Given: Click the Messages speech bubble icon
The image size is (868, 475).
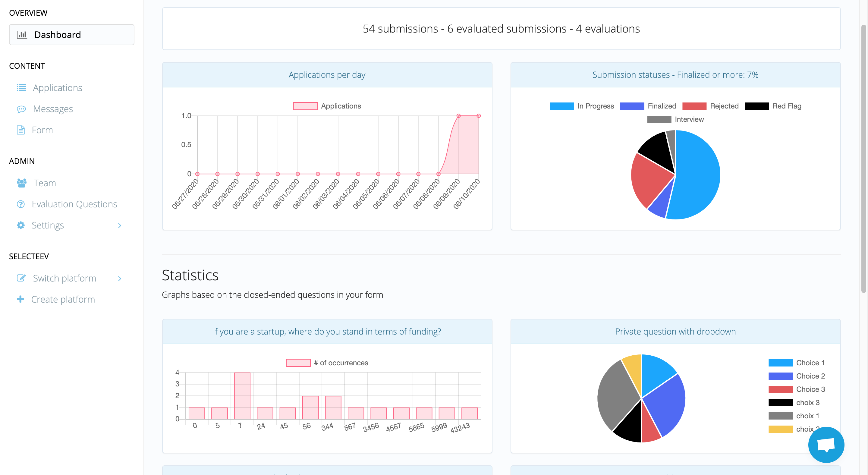Looking at the screenshot, I should (x=21, y=109).
